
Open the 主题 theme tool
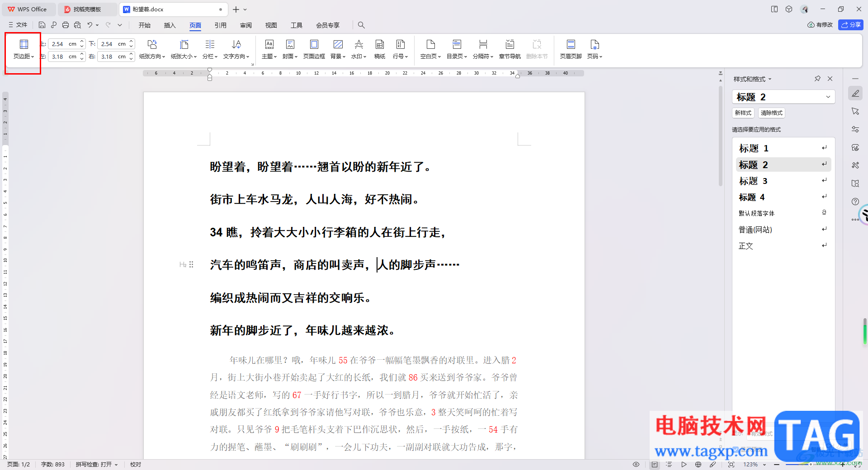269,50
